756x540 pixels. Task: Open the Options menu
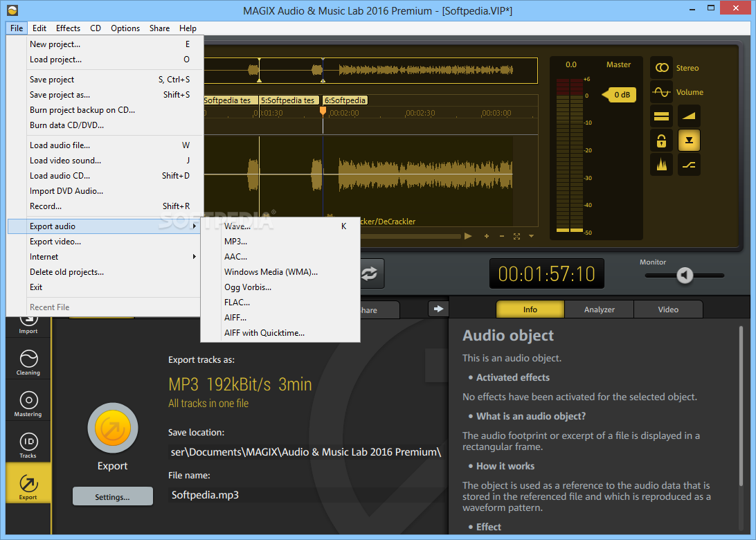[x=125, y=28]
